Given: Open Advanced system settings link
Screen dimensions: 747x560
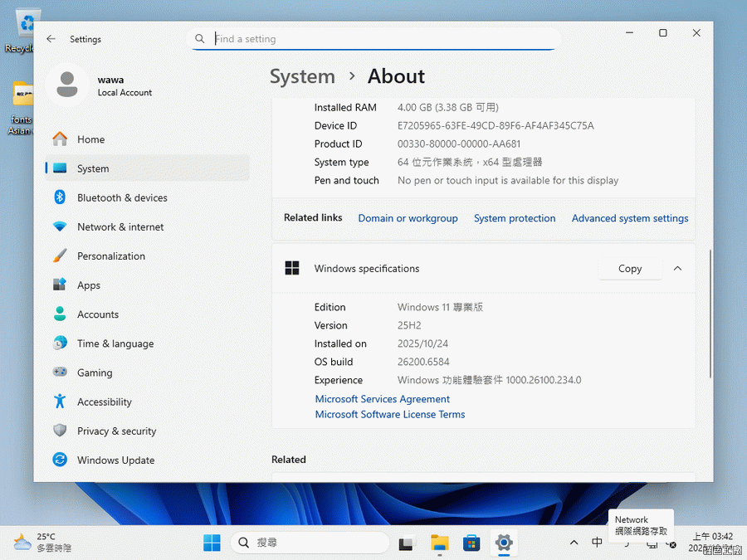Looking at the screenshot, I should tap(630, 218).
